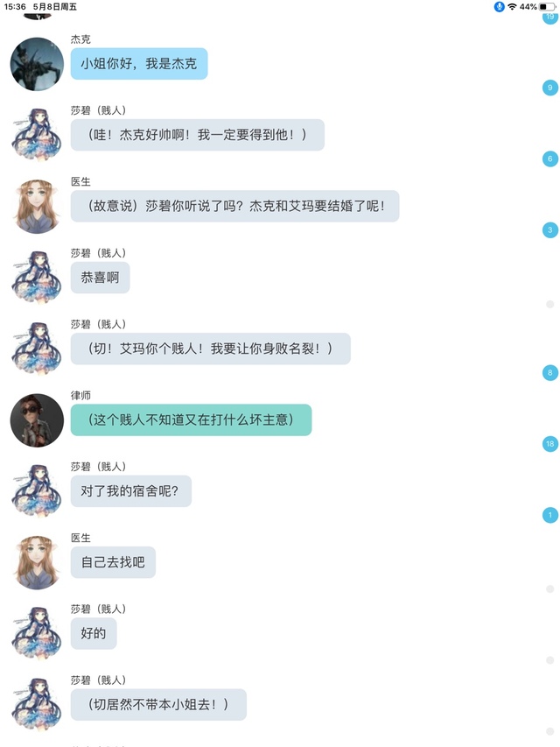The height and width of the screenshot is (747, 560).
Task: Tap the microphone indicator in status bar
Action: pyautogui.click(x=499, y=7)
